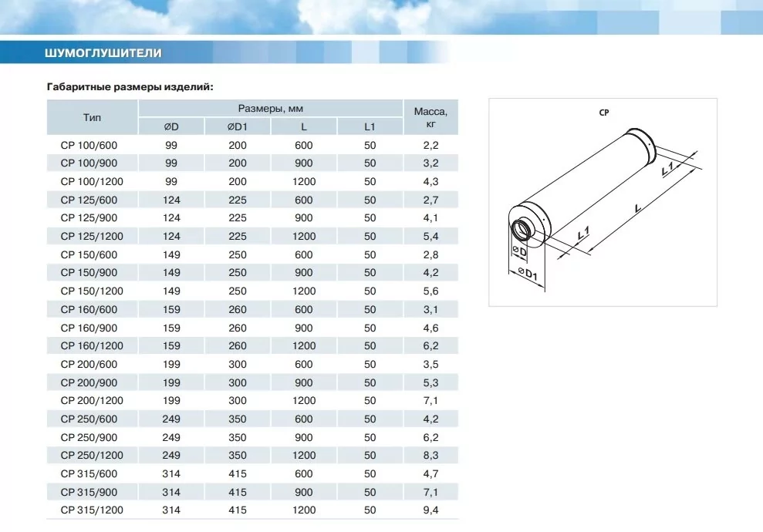Click the ШУМОГЛУШИТЕЛИ section header
Image resolution: width=763 pixels, height=532 pixels.
(x=103, y=53)
